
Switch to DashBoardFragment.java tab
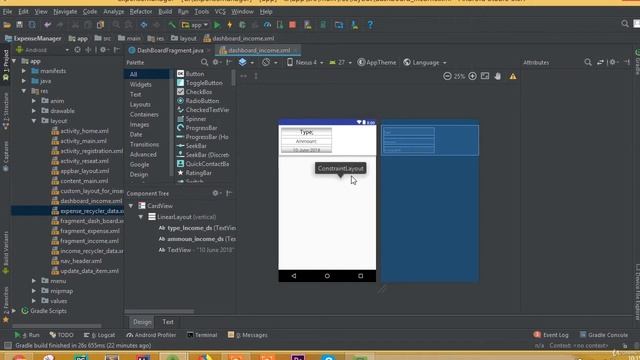[x=169, y=50]
